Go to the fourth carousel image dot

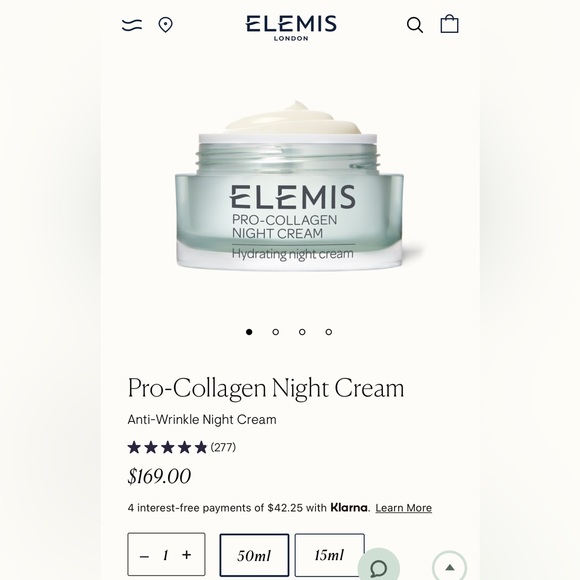[329, 332]
